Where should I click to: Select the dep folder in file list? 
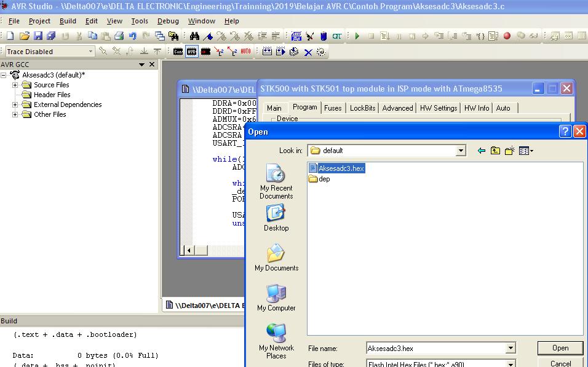point(324,179)
